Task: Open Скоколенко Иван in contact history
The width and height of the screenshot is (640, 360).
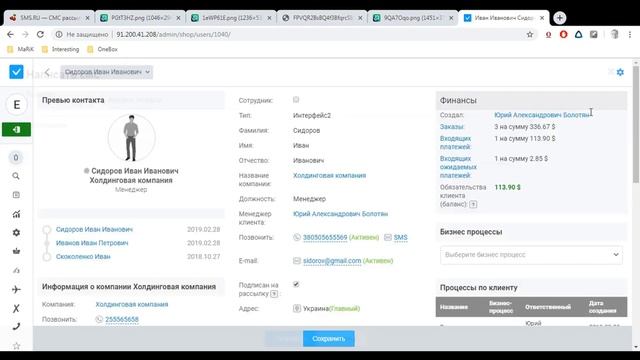Action: [x=83, y=257]
